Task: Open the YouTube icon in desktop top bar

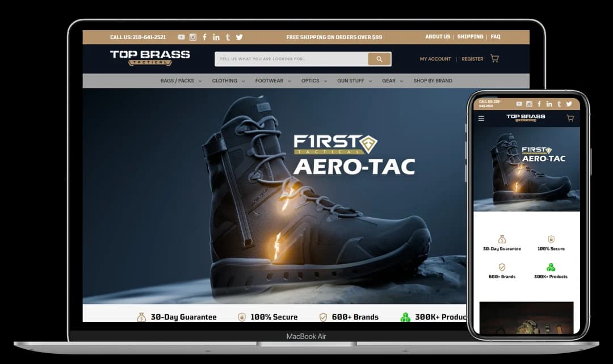Action: (181, 37)
